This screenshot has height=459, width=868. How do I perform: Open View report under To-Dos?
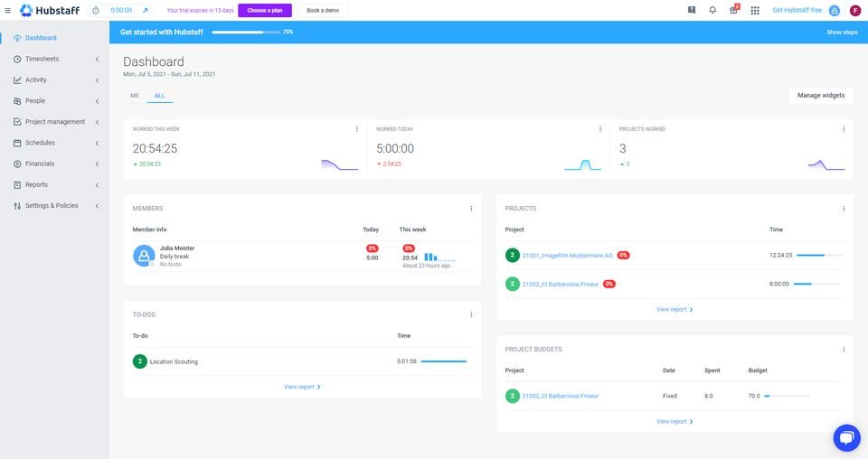(302, 387)
